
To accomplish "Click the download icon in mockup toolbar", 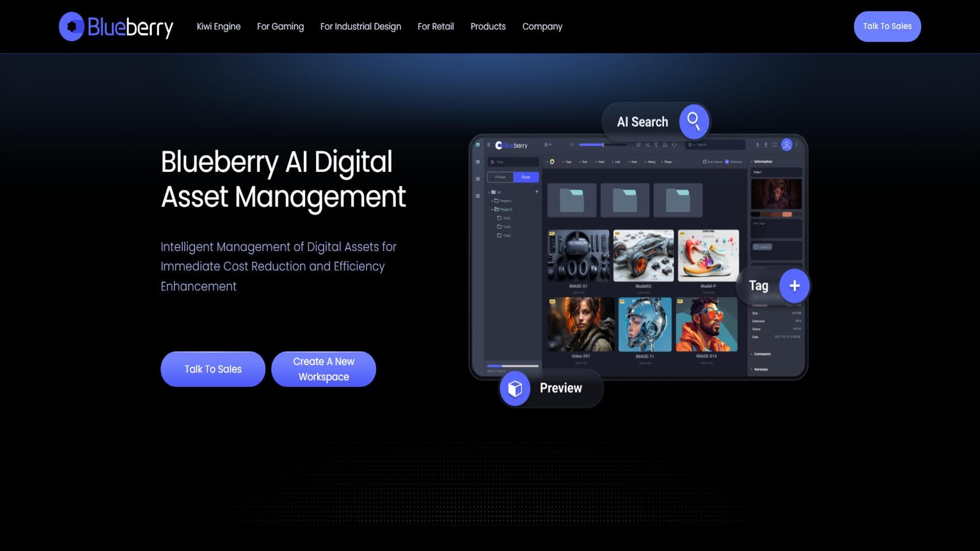I will tap(766, 145).
